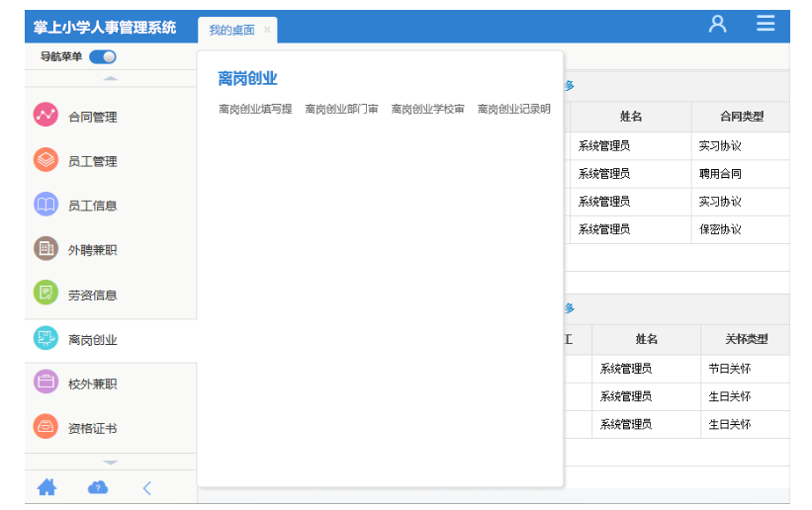The height and width of the screenshot is (510, 812).
Task: Select 合同管理 menu label
Action: click(x=93, y=117)
